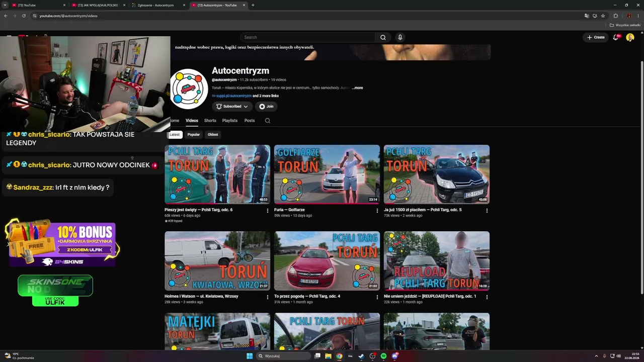The width and height of the screenshot is (644, 362).
Task: Open the Create menu button
Action: click(x=596, y=37)
